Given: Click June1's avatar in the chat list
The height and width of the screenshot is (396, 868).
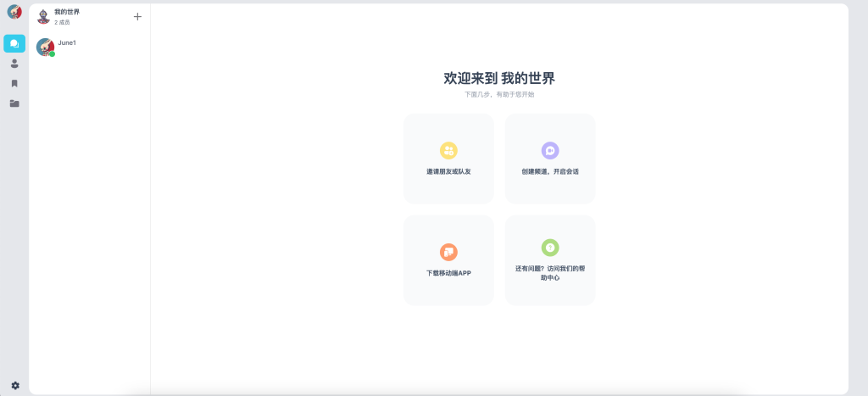Looking at the screenshot, I should (45, 47).
